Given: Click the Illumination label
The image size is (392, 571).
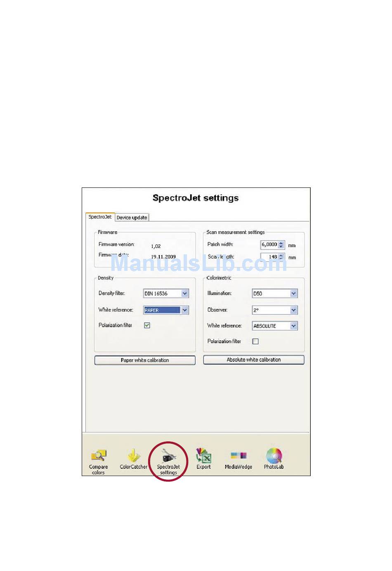Looking at the screenshot, I should (x=220, y=293).
